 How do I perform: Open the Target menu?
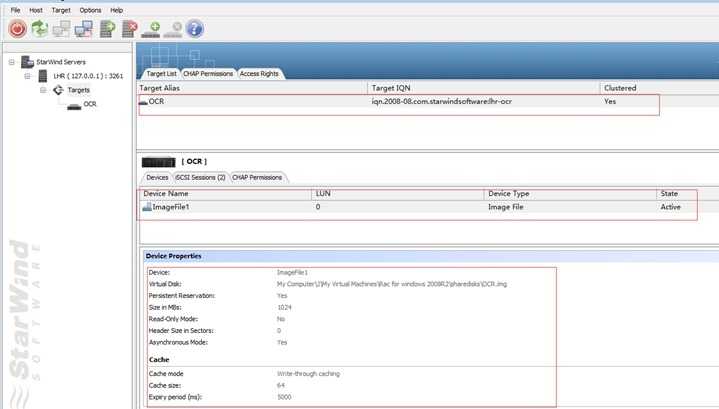tap(61, 10)
